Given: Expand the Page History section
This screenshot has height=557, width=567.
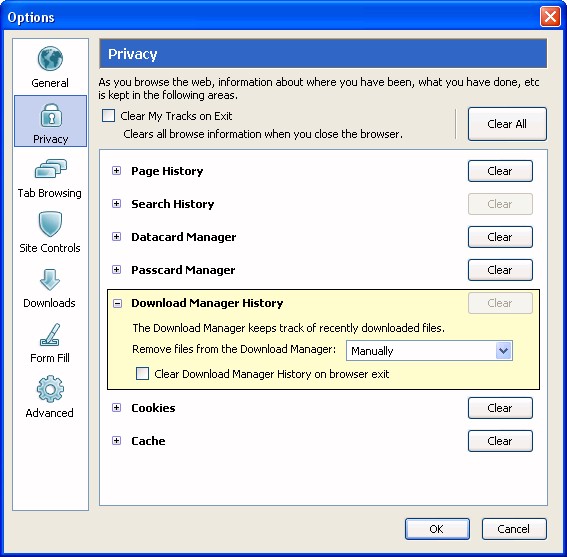Looking at the screenshot, I should pyautogui.click(x=116, y=171).
